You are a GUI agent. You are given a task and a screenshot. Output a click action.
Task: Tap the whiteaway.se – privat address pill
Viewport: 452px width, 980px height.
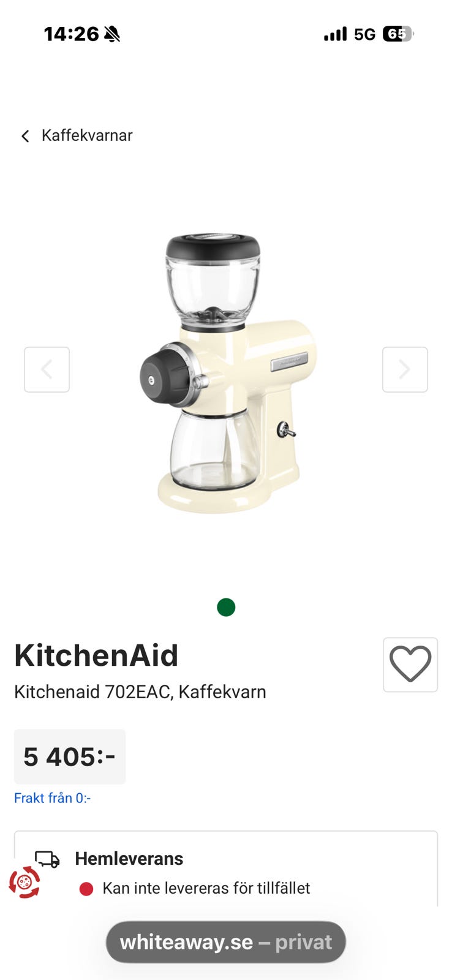pos(226,942)
